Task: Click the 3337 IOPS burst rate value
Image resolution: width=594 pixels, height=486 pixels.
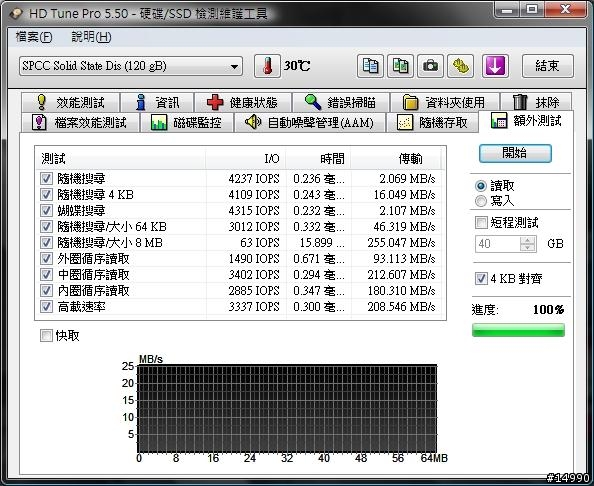Action: (253, 306)
